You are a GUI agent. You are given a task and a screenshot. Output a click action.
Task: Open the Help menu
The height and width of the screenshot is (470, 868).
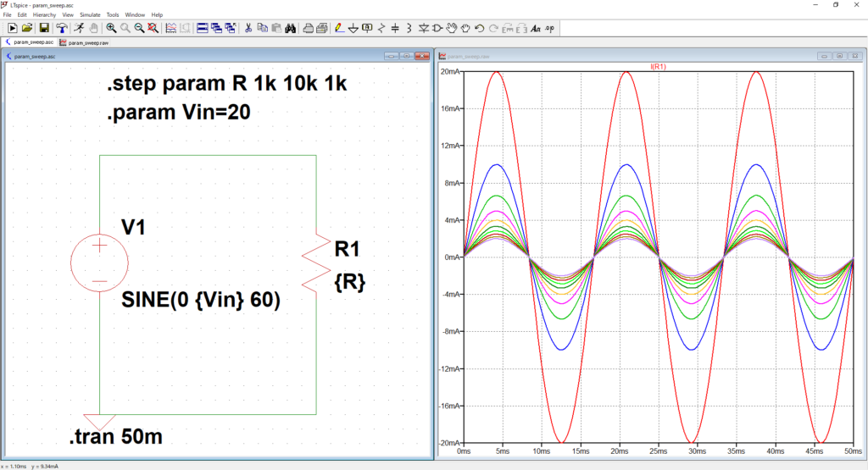click(157, 15)
